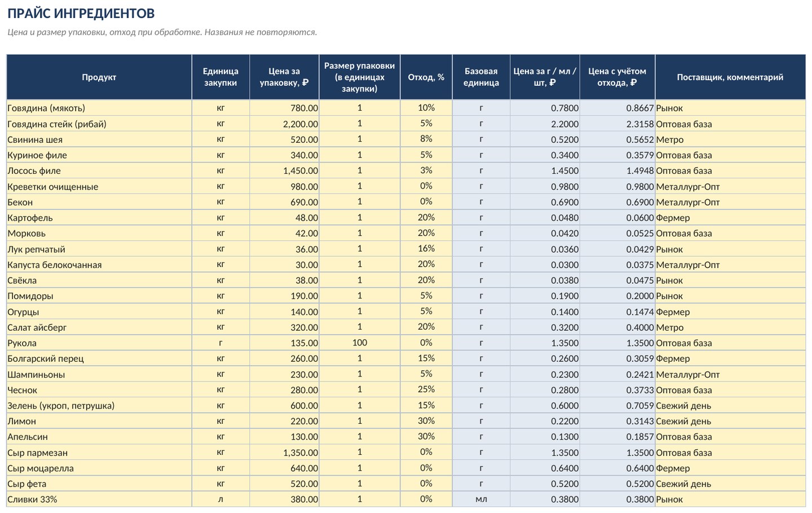Select the 'Куриное филе' cell
The height and width of the screenshot is (513, 812).
(99, 155)
